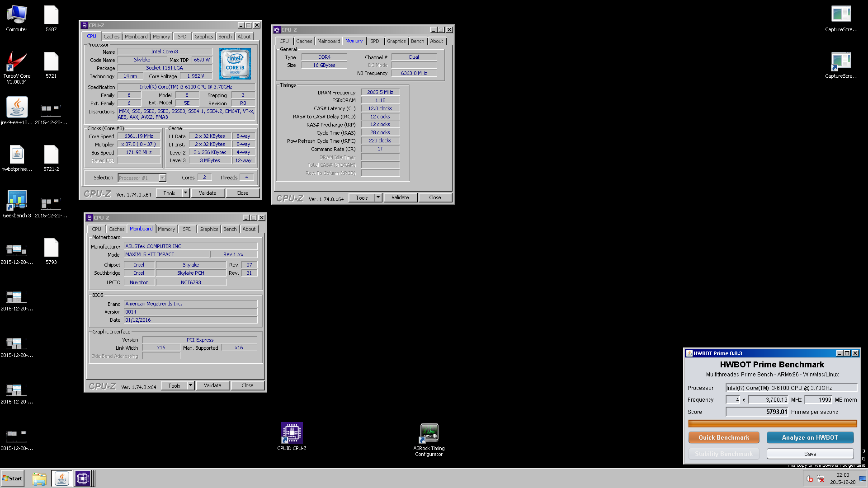Click the Intel Core i3 logo

[x=235, y=64]
